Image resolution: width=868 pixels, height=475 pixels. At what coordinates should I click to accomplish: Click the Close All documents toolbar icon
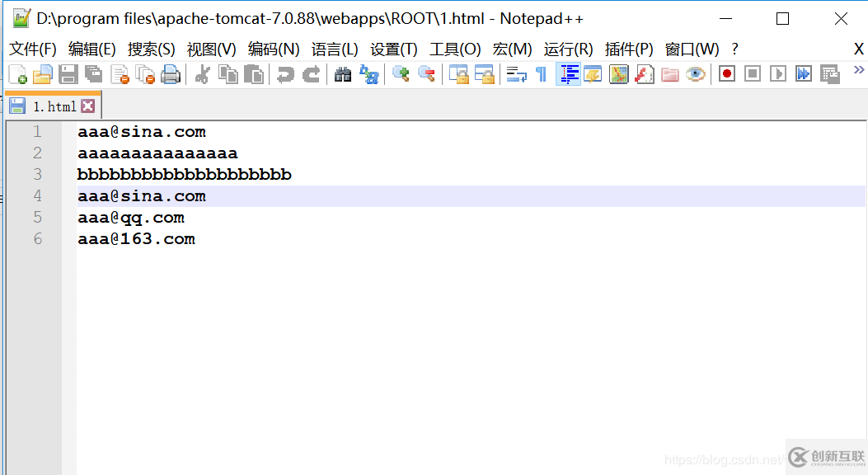(145, 73)
